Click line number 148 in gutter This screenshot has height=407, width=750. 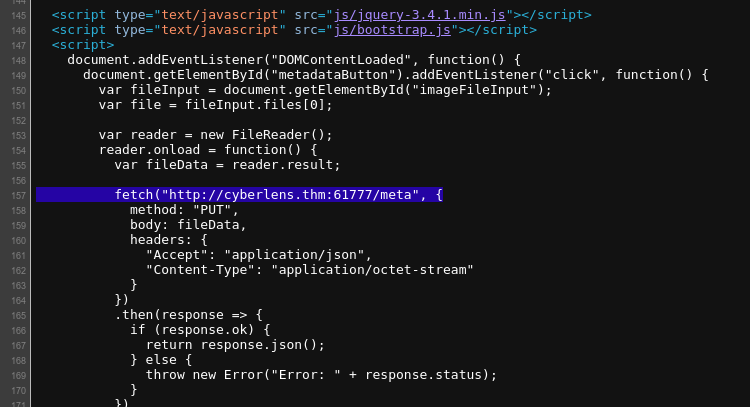tap(18, 60)
